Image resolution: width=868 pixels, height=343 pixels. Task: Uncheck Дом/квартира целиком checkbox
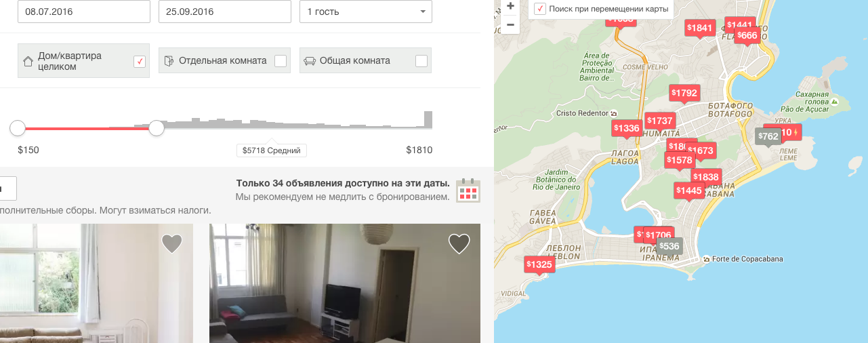140,61
